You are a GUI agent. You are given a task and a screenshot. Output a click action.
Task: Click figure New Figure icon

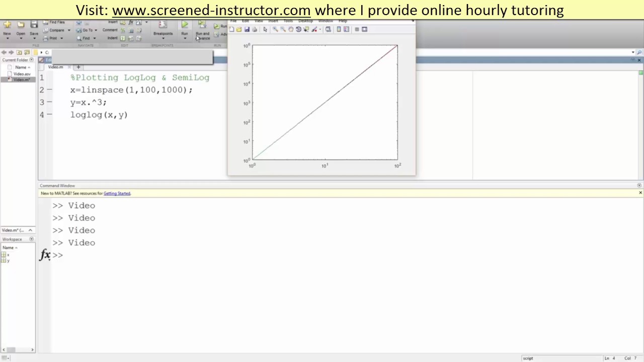pyautogui.click(x=231, y=29)
